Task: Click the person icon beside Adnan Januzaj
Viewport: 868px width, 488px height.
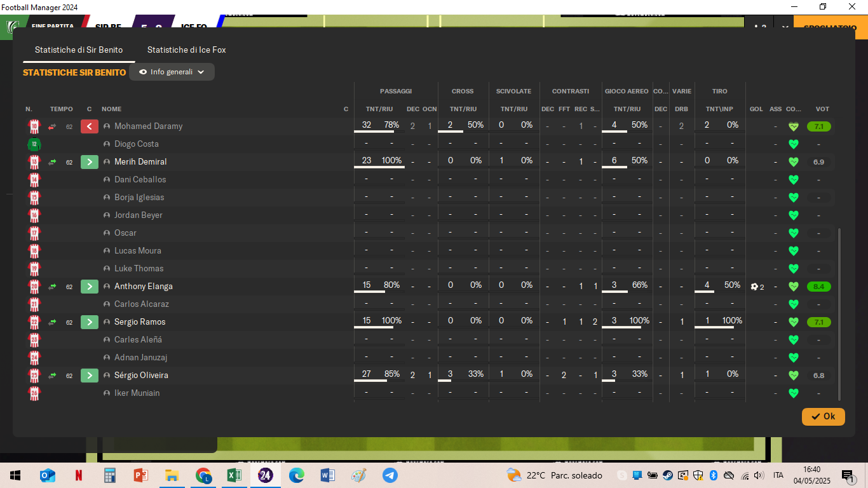Action: 107,358
